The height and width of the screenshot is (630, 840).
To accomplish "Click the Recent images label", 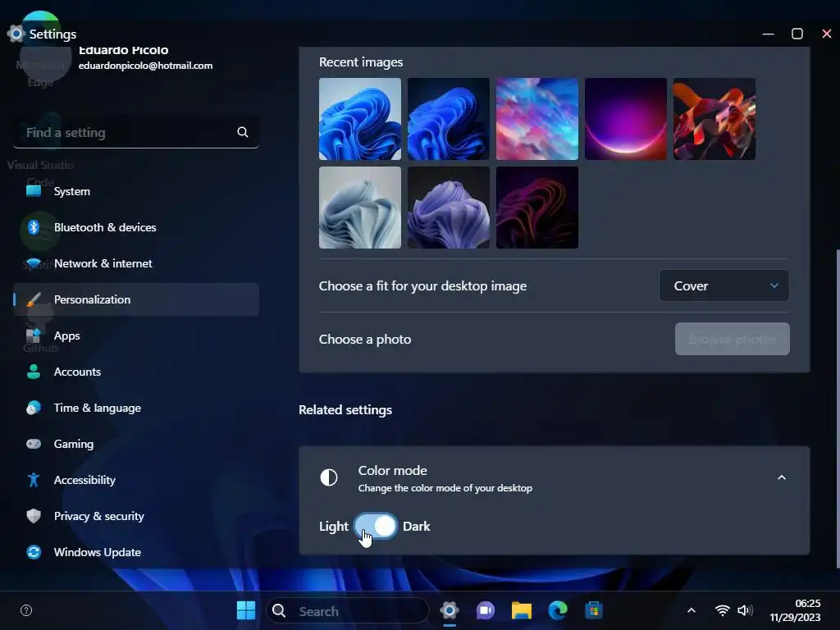I will click(361, 62).
